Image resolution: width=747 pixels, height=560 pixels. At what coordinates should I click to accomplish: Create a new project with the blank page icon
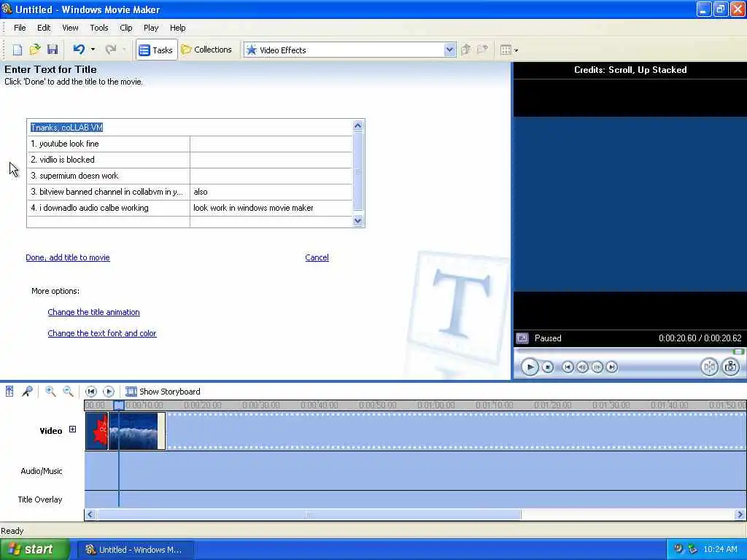(x=18, y=50)
